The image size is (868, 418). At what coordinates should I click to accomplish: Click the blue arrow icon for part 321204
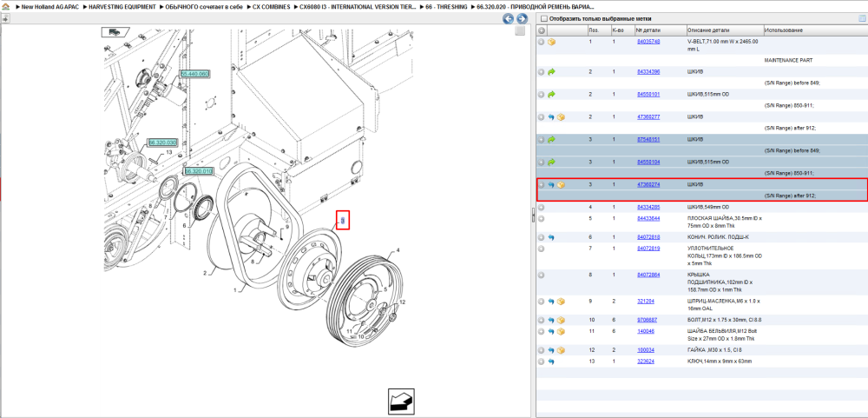pyautogui.click(x=551, y=301)
